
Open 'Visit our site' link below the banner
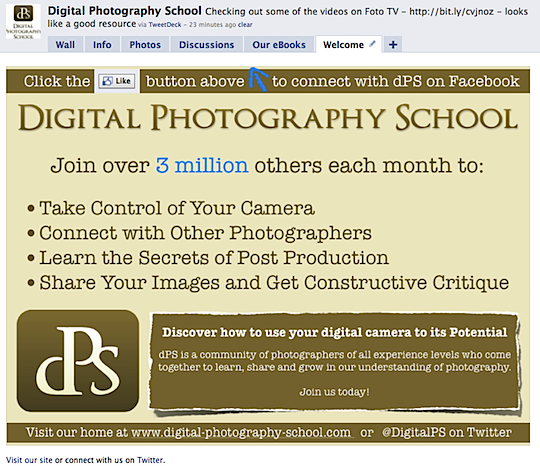point(29,460)
